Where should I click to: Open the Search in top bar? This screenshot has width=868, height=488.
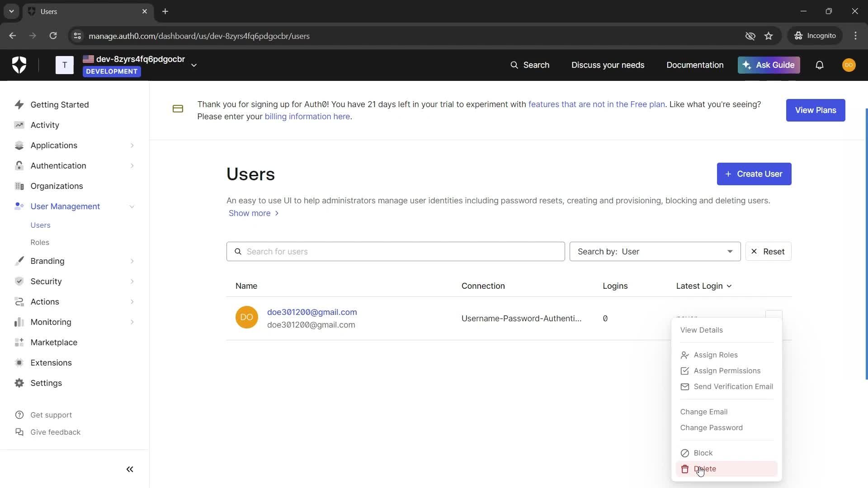pyautogui.click(x=530, y=65)
